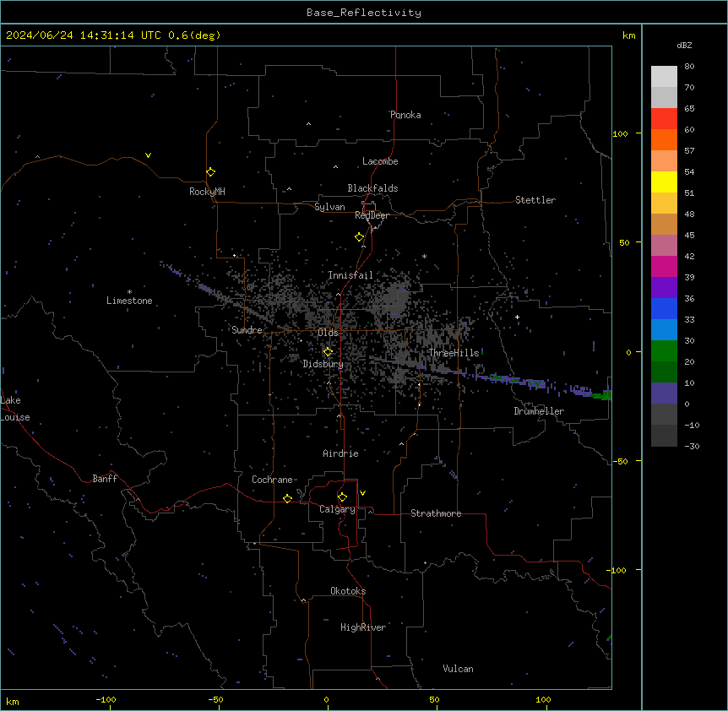Click the Vulcan town label
The width and height of the screenshot is (728, 711).
pyautogui.click(x=459, y=669)
